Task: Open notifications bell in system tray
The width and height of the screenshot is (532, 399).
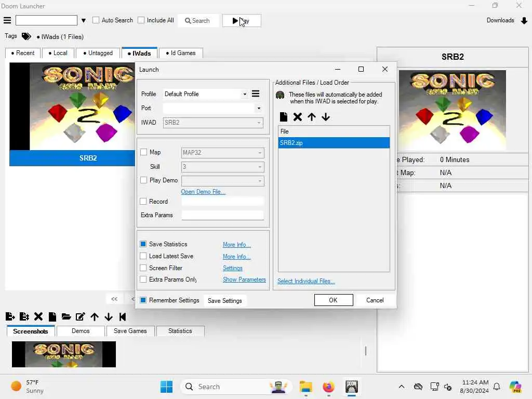Action: point(497,387)
